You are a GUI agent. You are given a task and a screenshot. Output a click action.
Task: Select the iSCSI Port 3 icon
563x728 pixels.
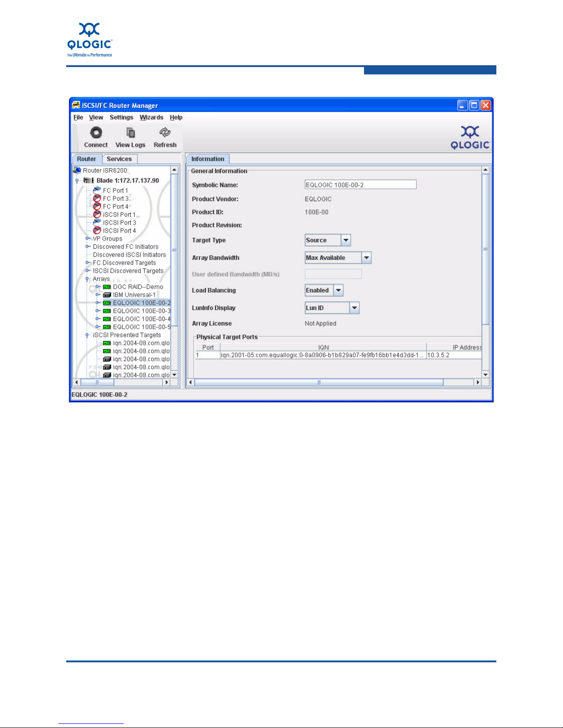97,222
